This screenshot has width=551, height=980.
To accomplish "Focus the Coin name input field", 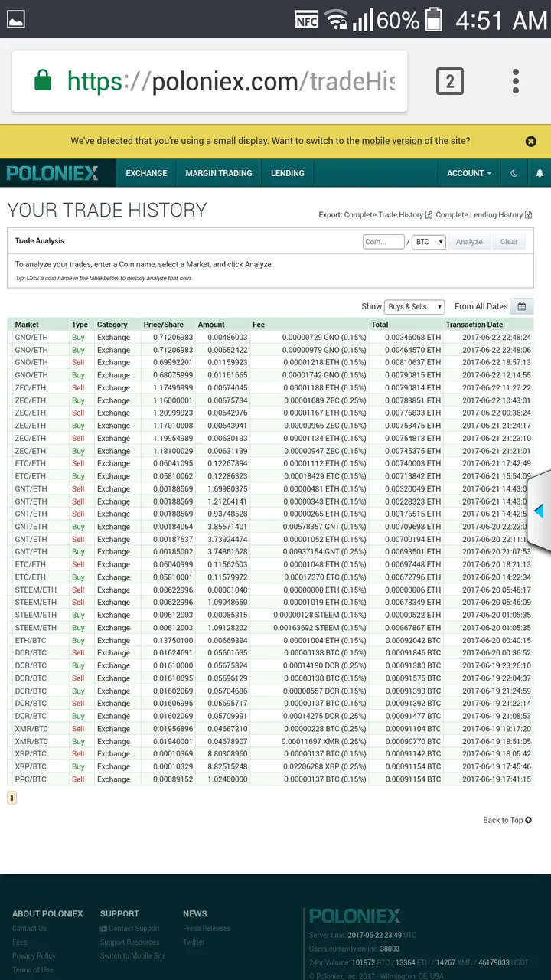I will tap(383, 242).
